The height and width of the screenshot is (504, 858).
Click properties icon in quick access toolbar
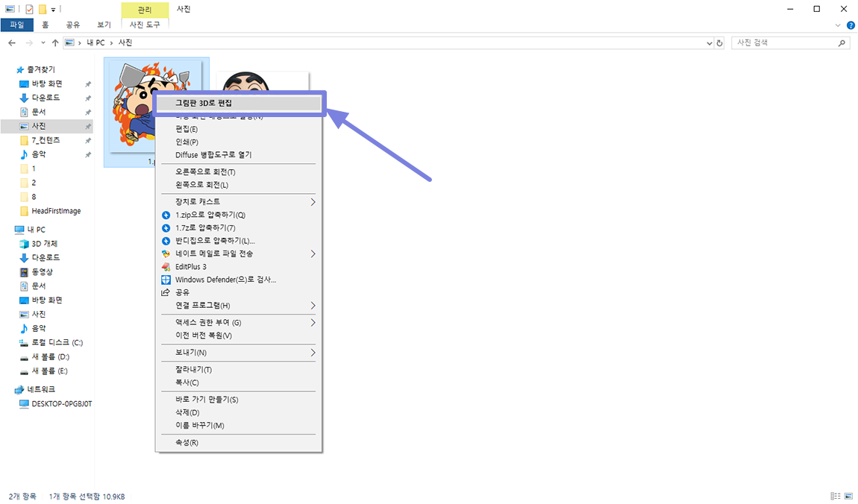pyautogui.click(x=29, y=9)
